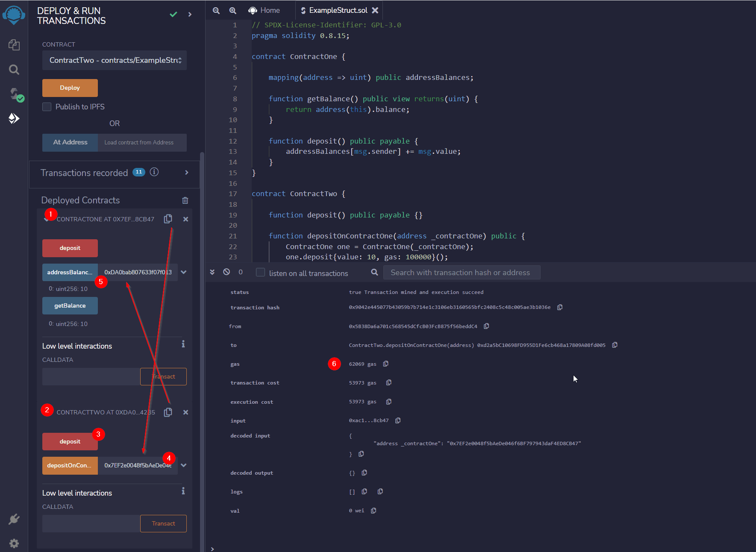Viewport: 756px width, 552px height.
Task: Copy the ContractOne address
Action: (x=168, y=219)
